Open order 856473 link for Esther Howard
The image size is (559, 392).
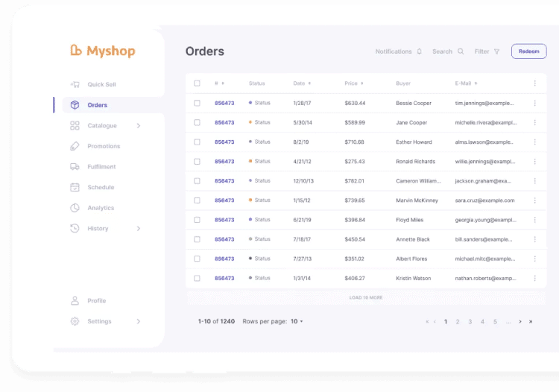pyautogui.click(x=224, y=142)
